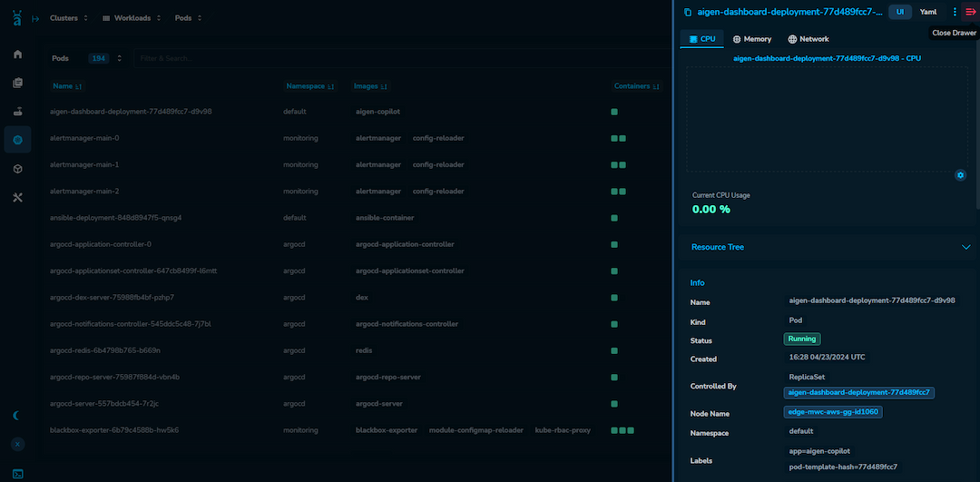
Task: Open the three-dot drawer options menu
Action: [x=955, y=12]
